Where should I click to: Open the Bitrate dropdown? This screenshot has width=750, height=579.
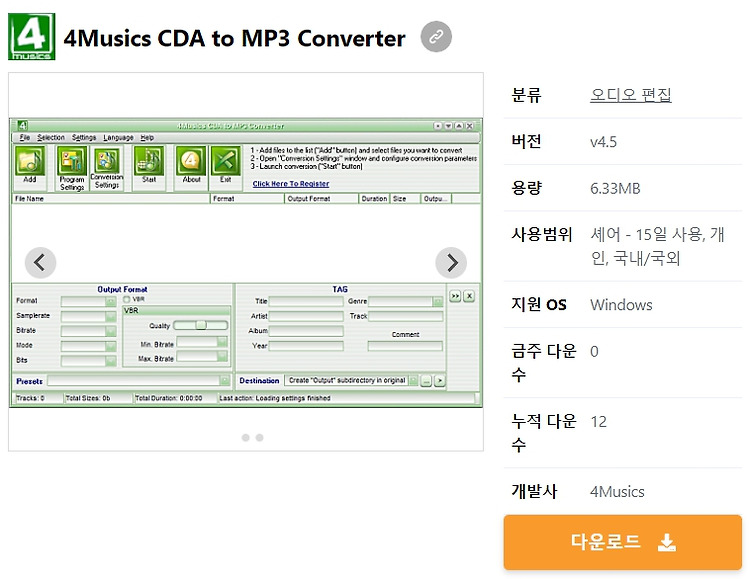point(110,331)
